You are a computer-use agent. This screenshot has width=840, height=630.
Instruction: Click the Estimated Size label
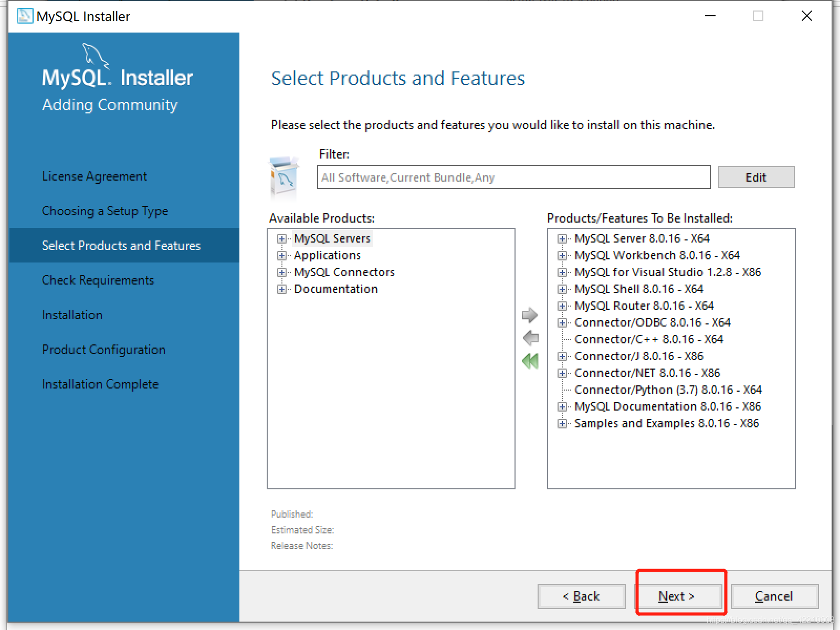[x=302, y=530]
